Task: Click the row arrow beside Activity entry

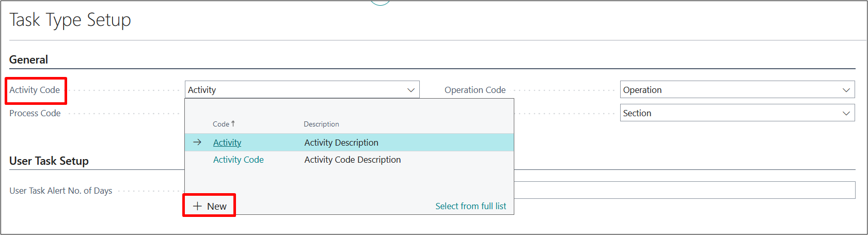Action: click(x=197, y=142)
